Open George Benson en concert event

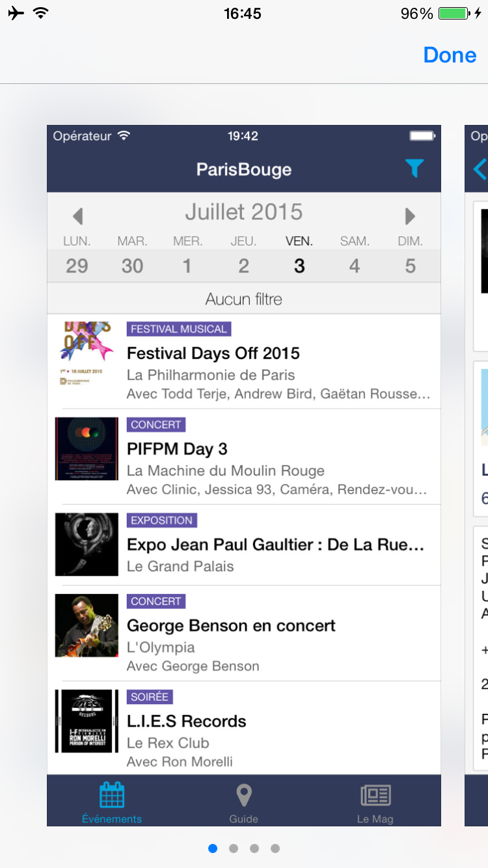tap(244, 634)
